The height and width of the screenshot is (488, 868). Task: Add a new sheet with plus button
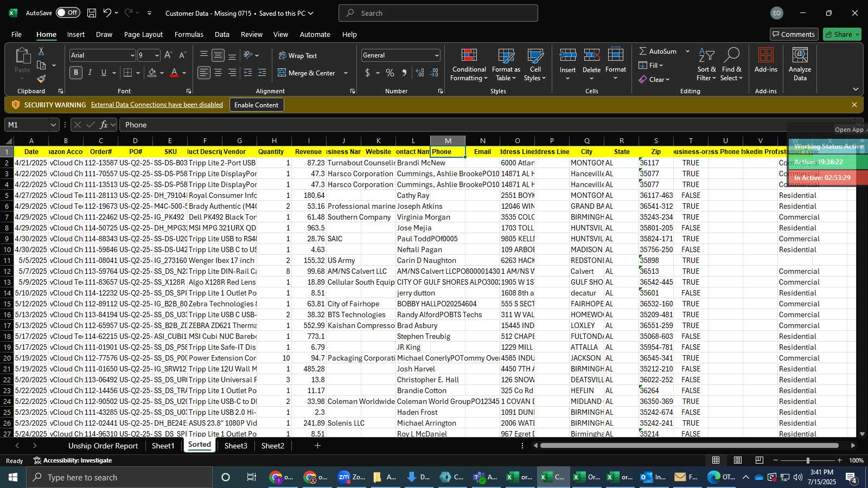[x=317, y=446]
